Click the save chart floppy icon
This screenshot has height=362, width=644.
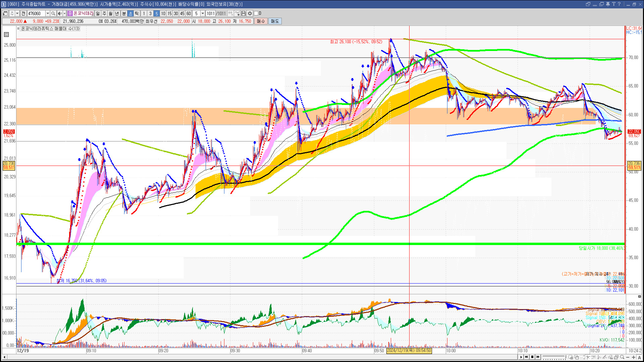244,13
